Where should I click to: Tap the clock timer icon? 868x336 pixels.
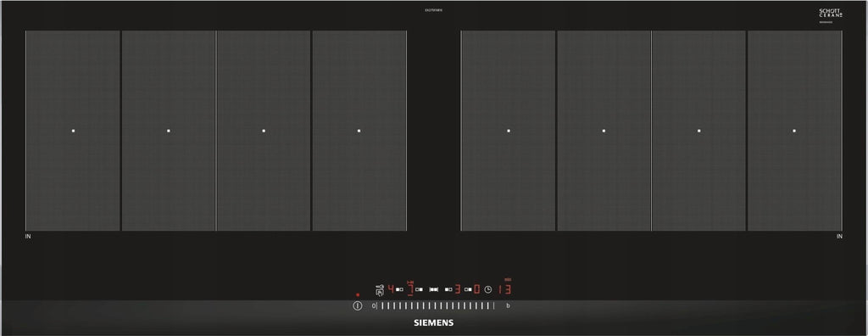coord(488,289)
